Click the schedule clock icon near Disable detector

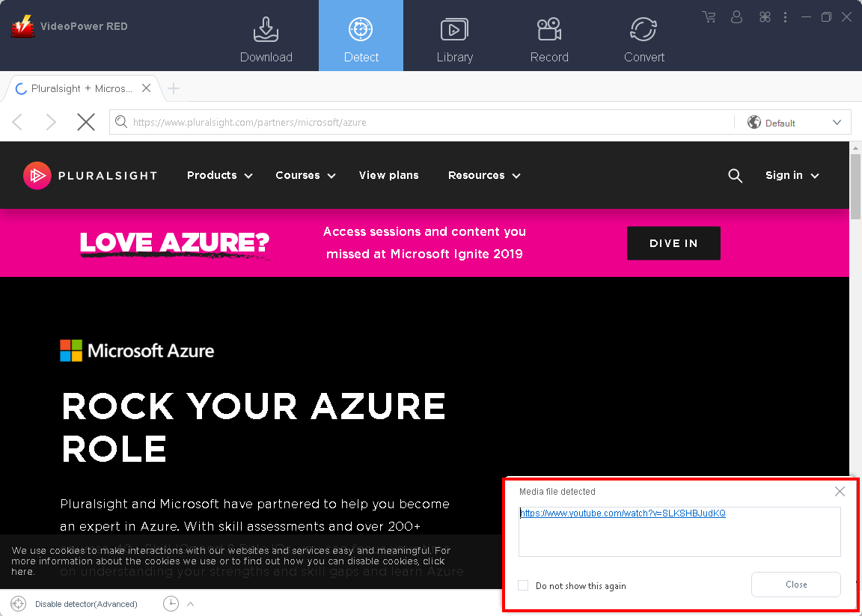tap(171, 603)
